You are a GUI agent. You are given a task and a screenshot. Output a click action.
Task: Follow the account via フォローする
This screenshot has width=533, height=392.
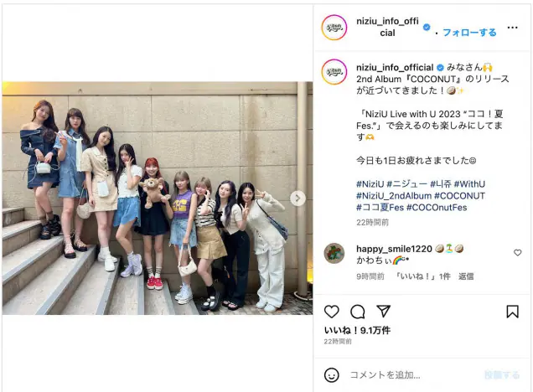(469, 33)
